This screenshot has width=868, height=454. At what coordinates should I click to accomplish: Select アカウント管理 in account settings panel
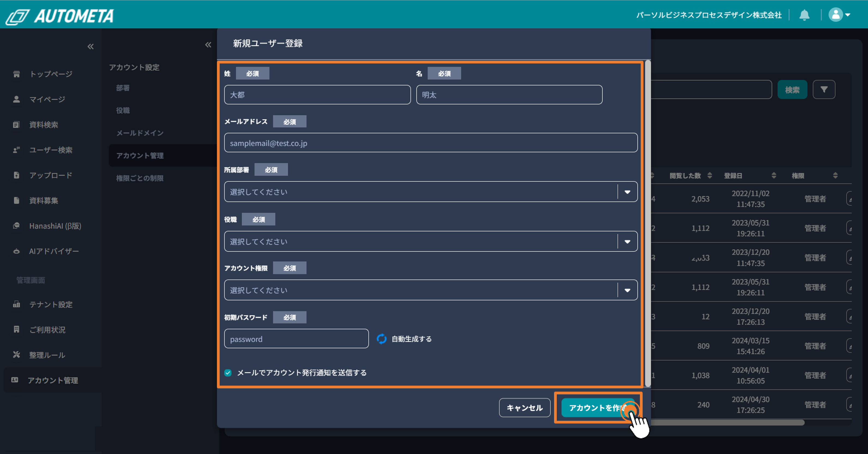pyautogui.click(x=163, y=156)
